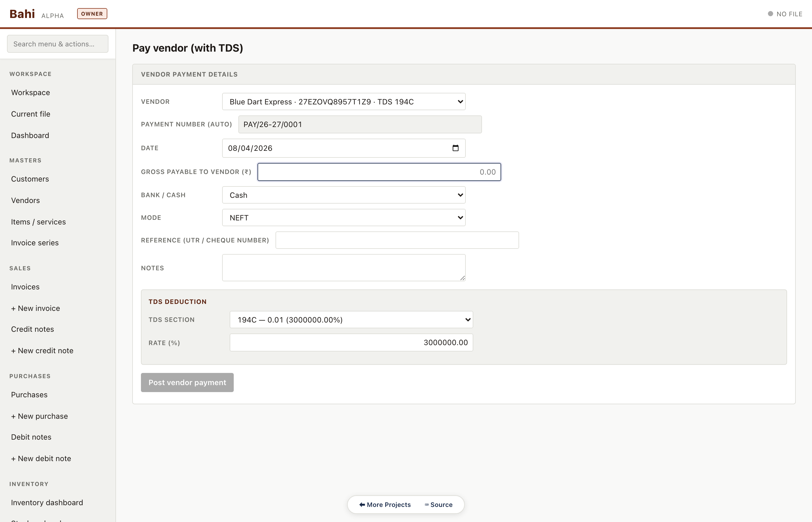812x522 pixels.
Task: Click the arrow icon on More Projects
Action: 362,504
